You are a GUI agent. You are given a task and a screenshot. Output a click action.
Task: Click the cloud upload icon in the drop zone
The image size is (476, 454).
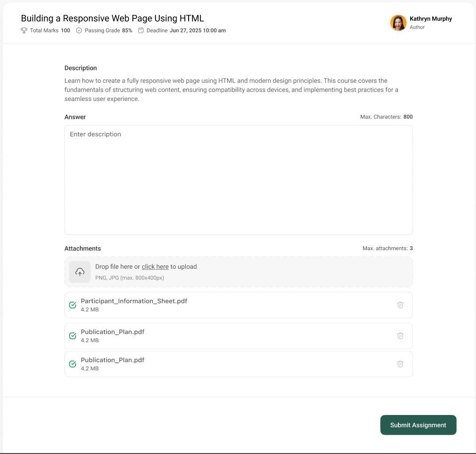click(79, 272)
